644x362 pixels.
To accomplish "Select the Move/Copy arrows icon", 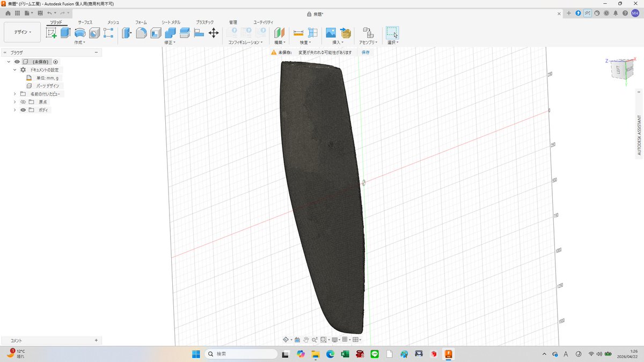I will pos(214,33).
